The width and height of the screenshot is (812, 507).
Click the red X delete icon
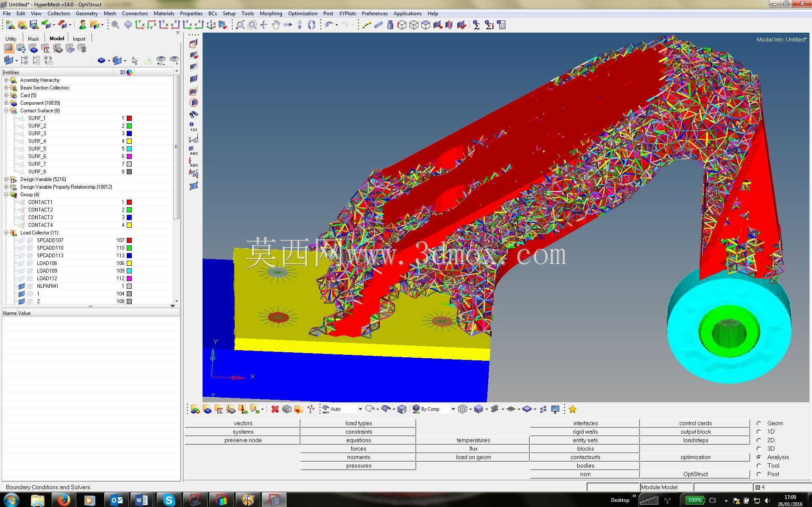tap(275, 409)
